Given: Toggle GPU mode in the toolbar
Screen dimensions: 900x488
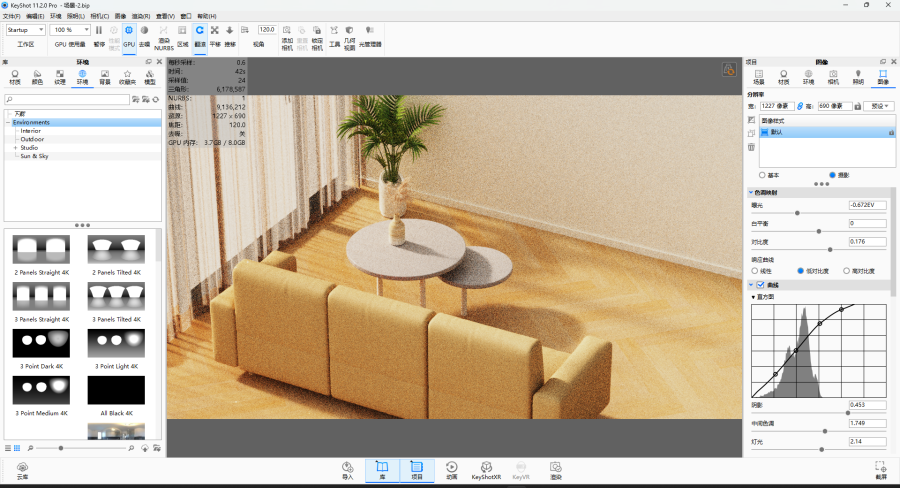Looking at the screenshot, I should 129,35.
